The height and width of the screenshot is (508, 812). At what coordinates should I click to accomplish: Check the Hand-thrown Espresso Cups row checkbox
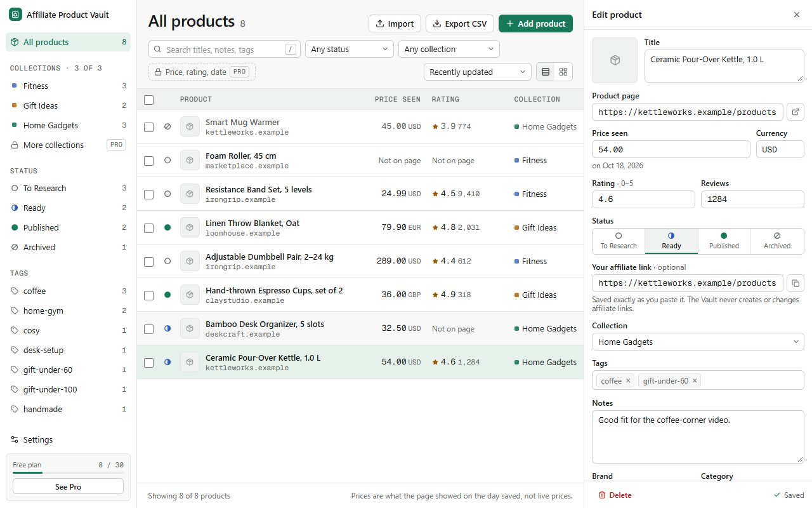(x=148, y=295)
